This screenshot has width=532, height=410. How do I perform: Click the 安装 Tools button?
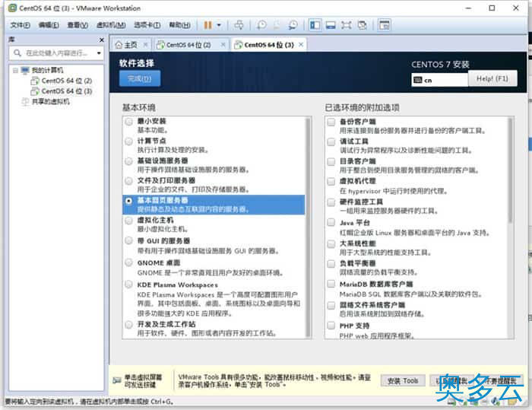(x=403, y=381)
